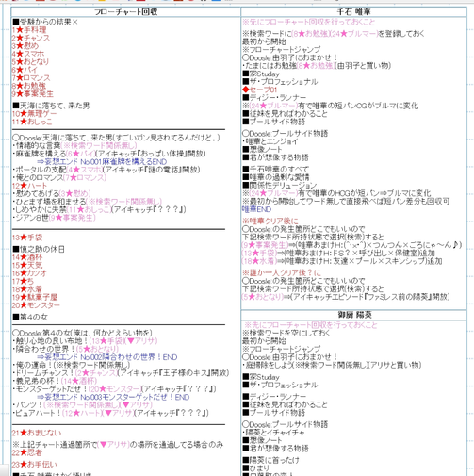Click the blue '唯華END' text

[256, 209]
